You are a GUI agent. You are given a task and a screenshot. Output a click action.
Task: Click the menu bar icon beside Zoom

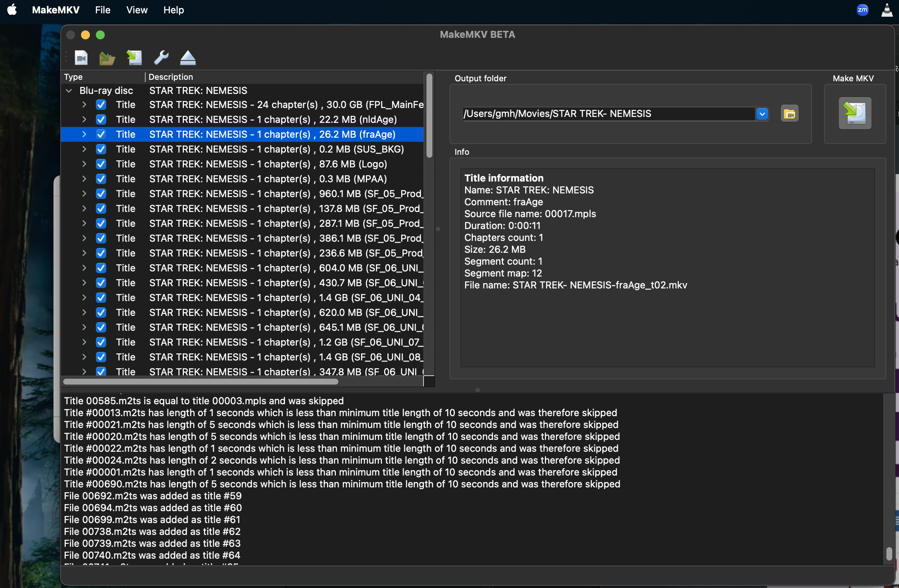(886, 10)
